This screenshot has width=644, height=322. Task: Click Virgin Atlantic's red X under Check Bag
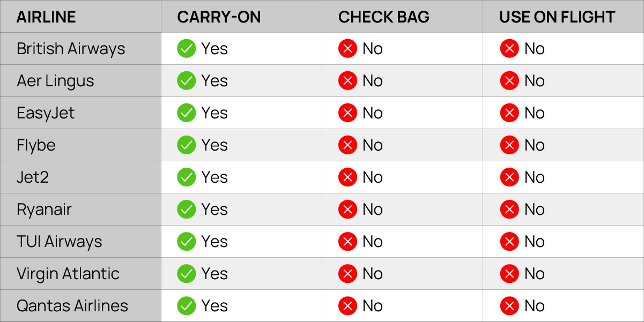(347, 274)
